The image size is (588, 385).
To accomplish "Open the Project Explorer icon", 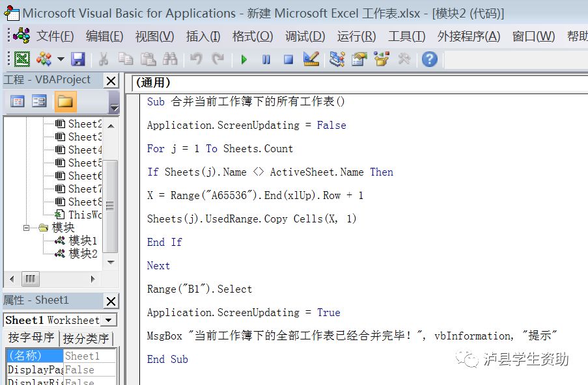I will pyautogui.click(x=337, y=59).
